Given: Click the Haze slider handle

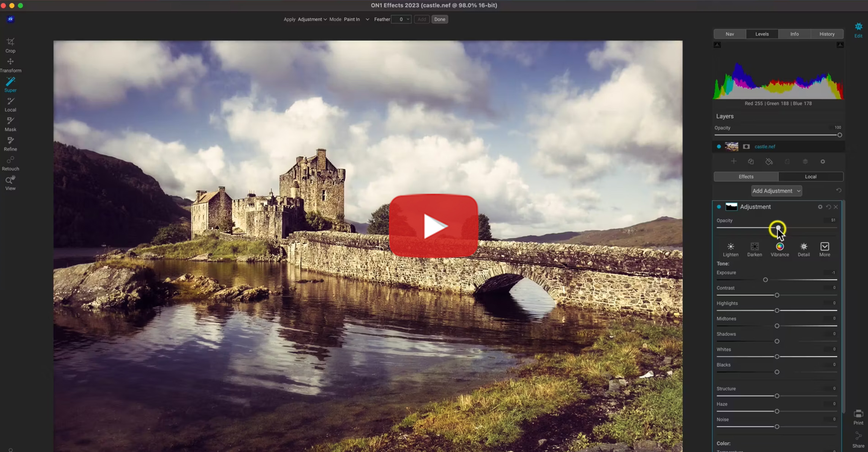Looking at the screenshot, I should pyautogui.click(x=777, y=411).
